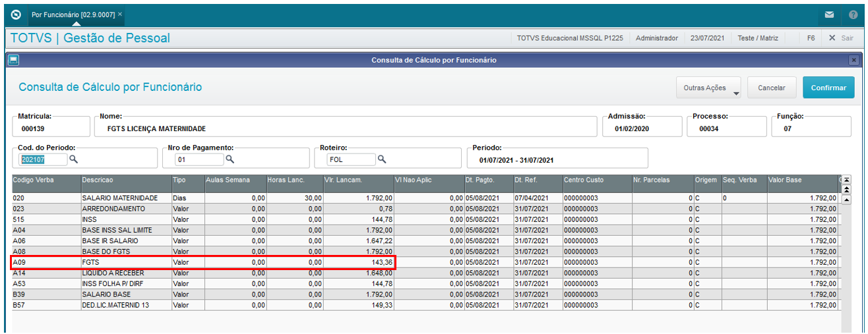
Task: Click the Cancelar button
Action: [771, 88]
